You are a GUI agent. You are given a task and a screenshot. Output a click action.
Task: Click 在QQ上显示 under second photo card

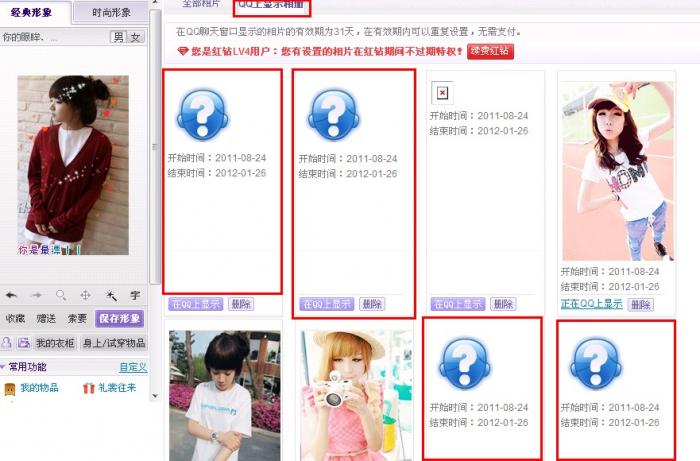click(327, 304)
